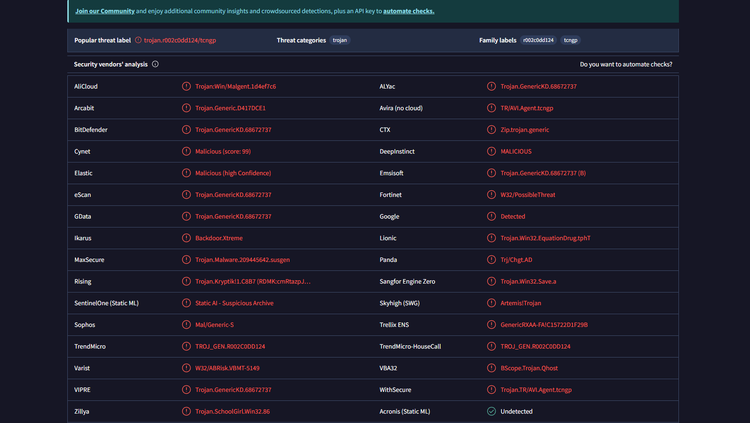Click the Cynet detection alert icon

coord(186,151)
